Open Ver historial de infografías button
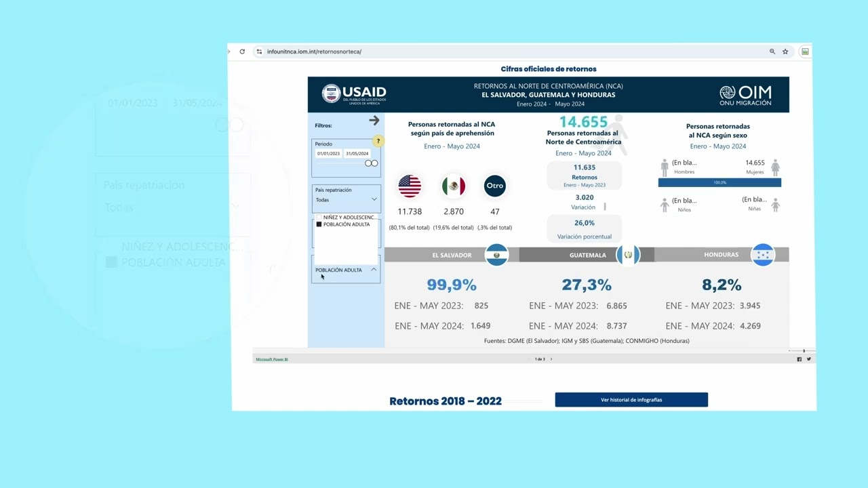868x488 pixels. [631, 400]
